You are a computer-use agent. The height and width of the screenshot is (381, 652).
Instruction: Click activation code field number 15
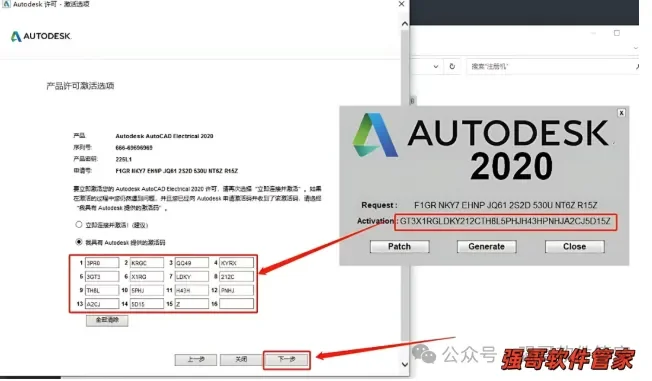(x=192, y=304)
